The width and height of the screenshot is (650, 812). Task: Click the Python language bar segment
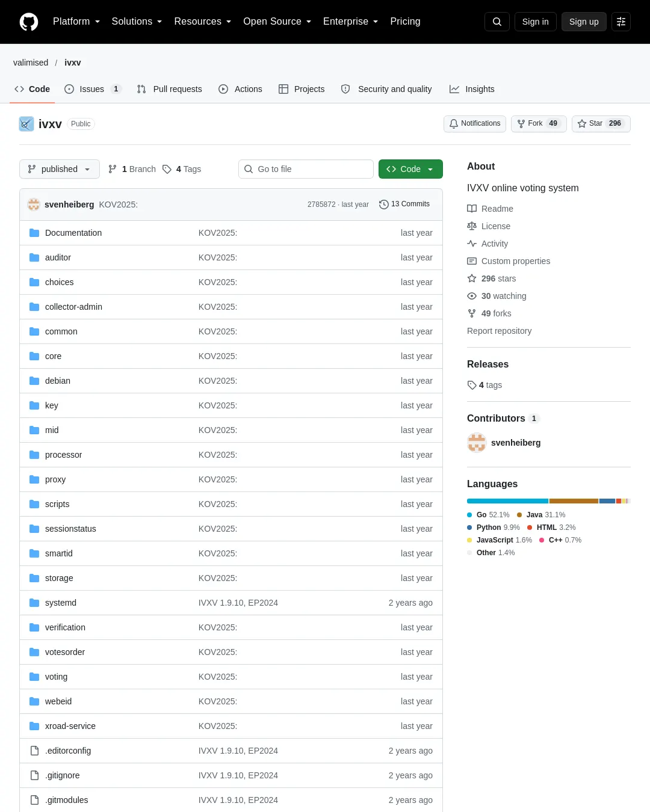pos(607,501)
